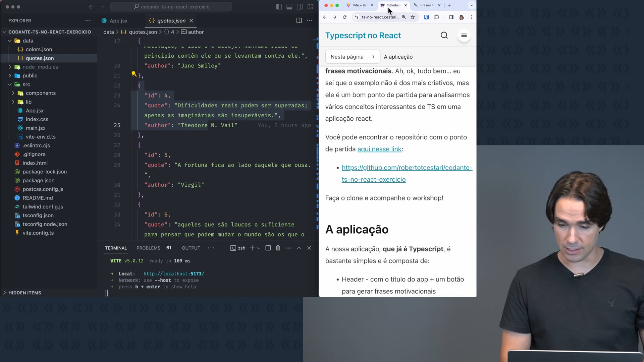The height and width of the screenshot is (362, 644).
Task: Open the aqui nesse link hyperlink
Action: [x=379, y=149]
